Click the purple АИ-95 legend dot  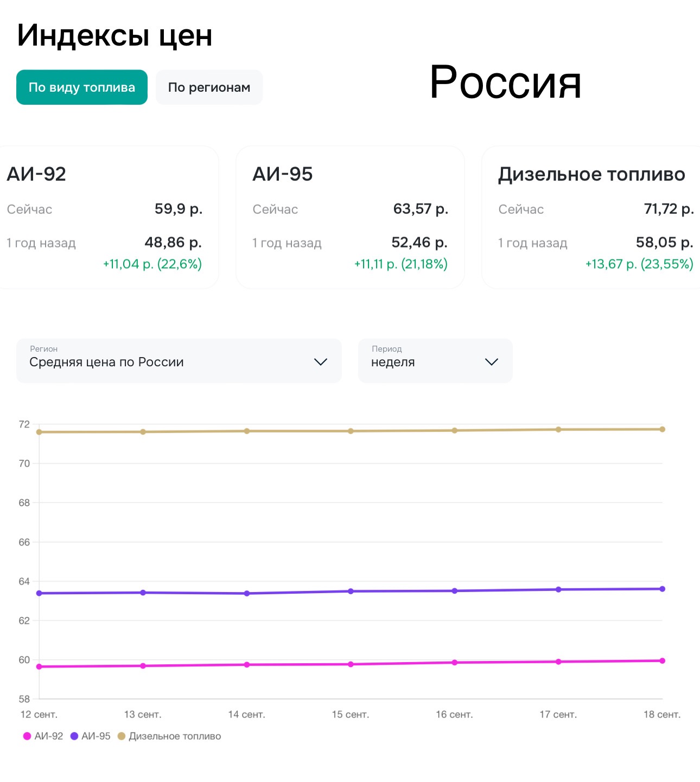[x=74, y=736]
